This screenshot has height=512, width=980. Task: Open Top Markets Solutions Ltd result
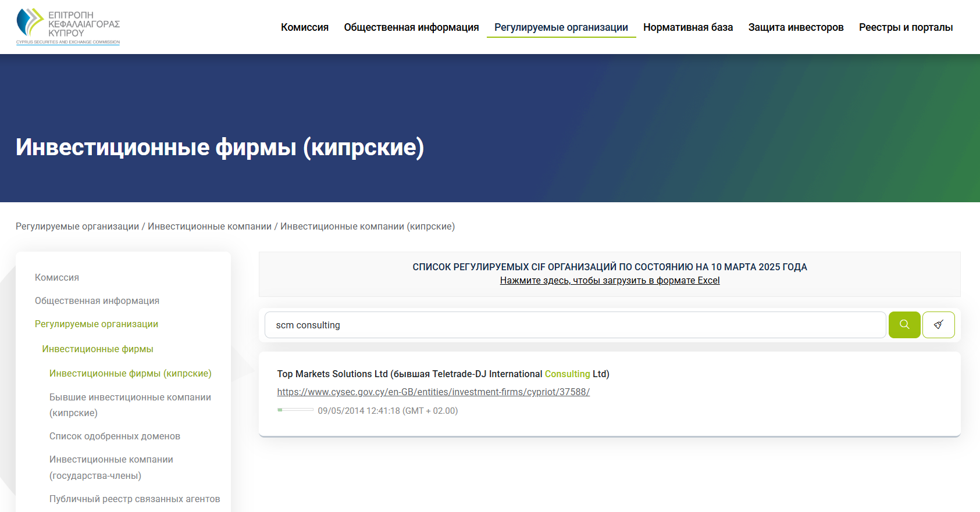(x=443, y=374)
